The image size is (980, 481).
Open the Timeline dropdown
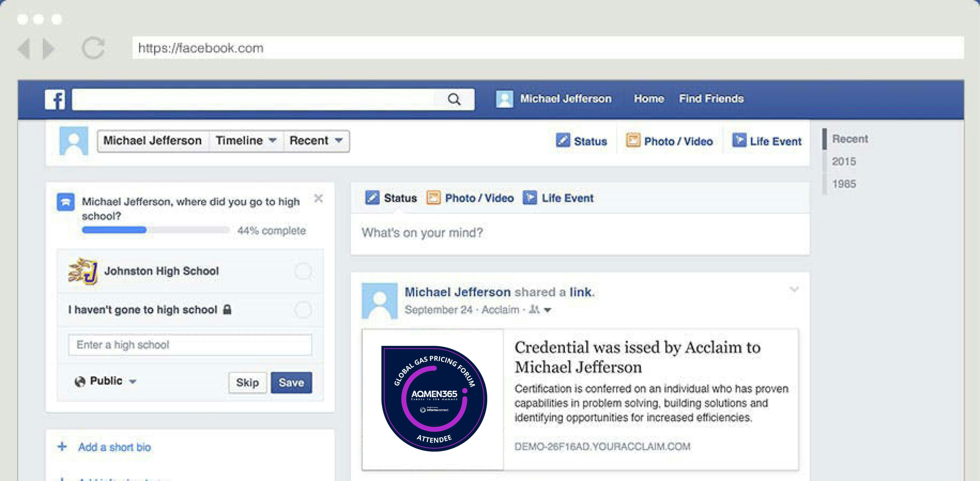(246, 141)
